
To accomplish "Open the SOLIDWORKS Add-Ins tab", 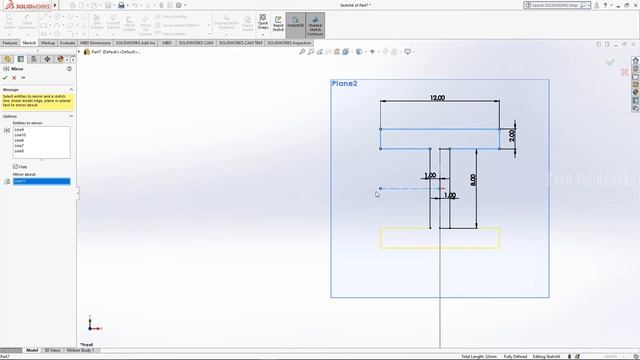I will 136,43.
